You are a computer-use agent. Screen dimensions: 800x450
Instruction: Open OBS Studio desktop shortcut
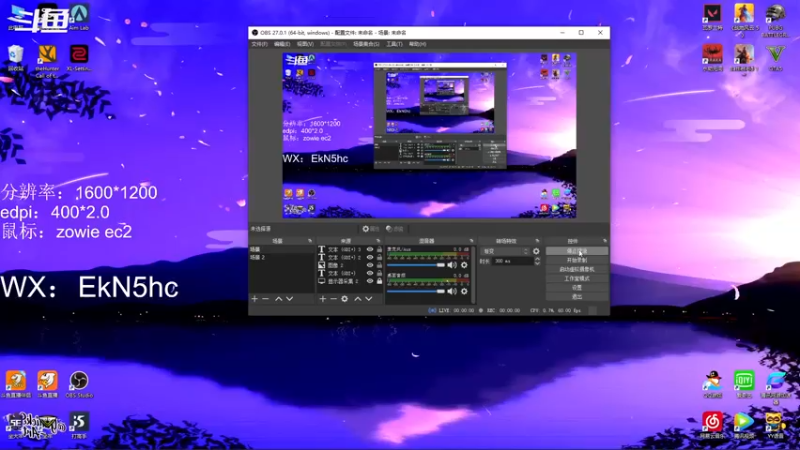79,384
